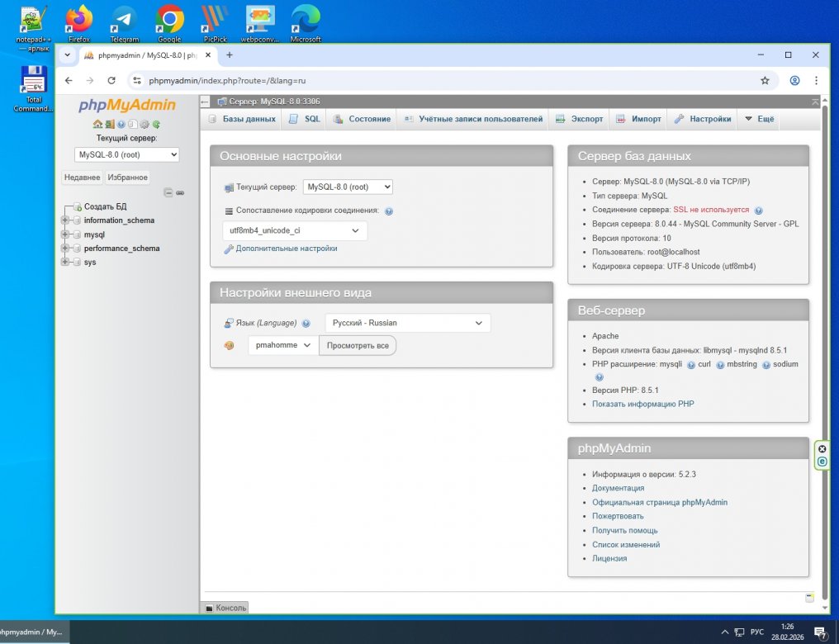Open Текущий сервер dropdown in Основные настройки
The height and width of the screenshot is (644, 839).
pos(348,187)
